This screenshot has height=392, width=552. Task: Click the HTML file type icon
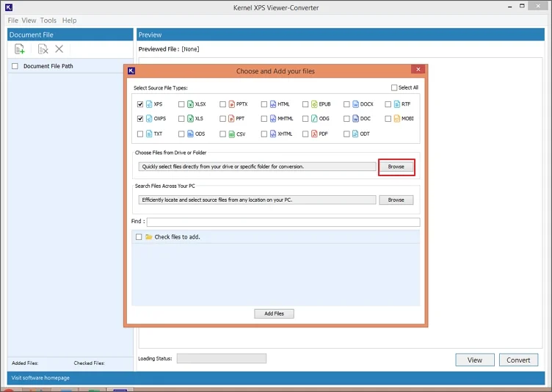point(273,104)
